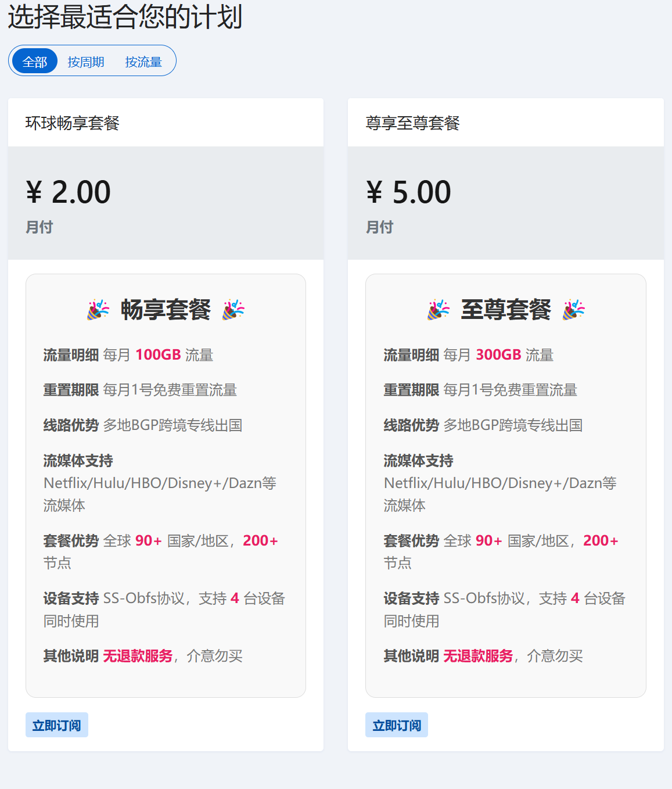Click the ¥ 5.00 price
This screenshot has width=672, height=789.
tap(408, 192)
